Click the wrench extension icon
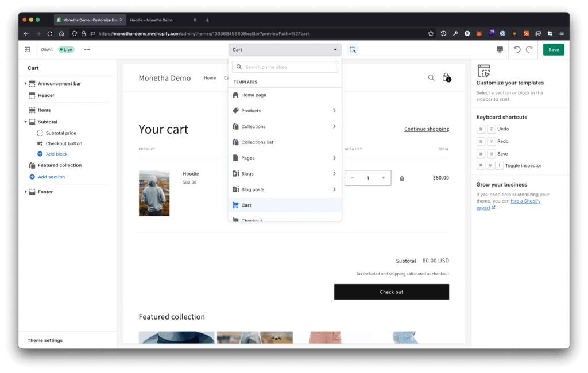 click(455, 33)
